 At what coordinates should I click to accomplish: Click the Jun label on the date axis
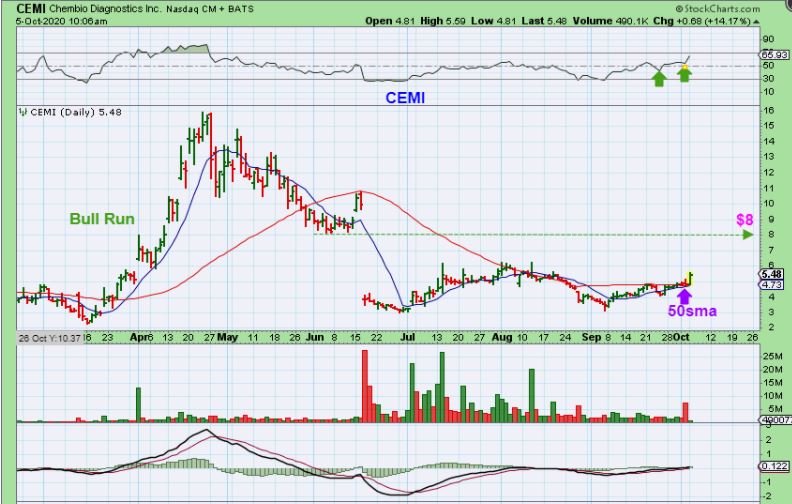coord(315,337)
